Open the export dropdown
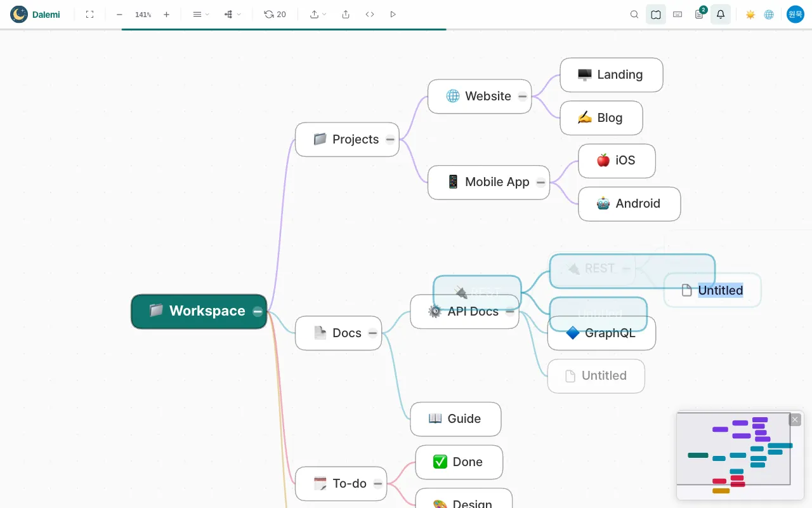 coord(318,14)
